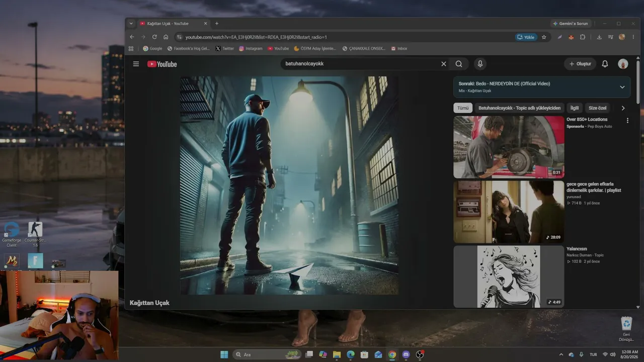Open the YouTube guide hamburger menu
644x362 pixels.
pyautogui.click(x=136, y=64)
